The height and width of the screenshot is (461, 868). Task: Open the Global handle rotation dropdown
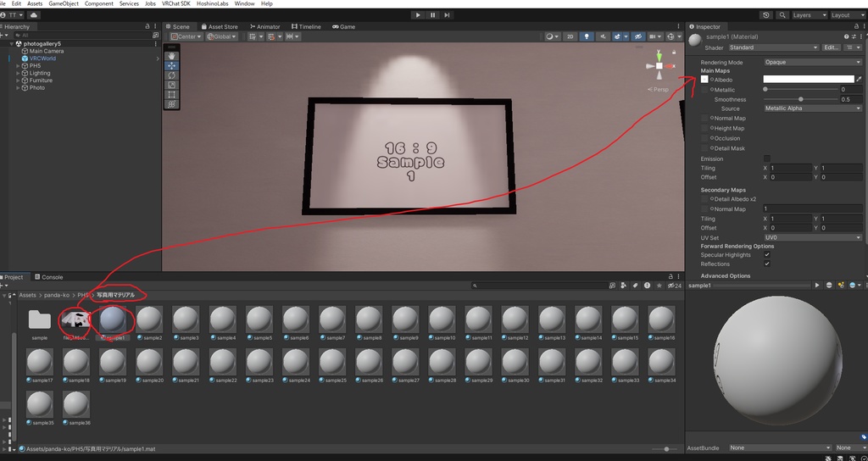221,36
